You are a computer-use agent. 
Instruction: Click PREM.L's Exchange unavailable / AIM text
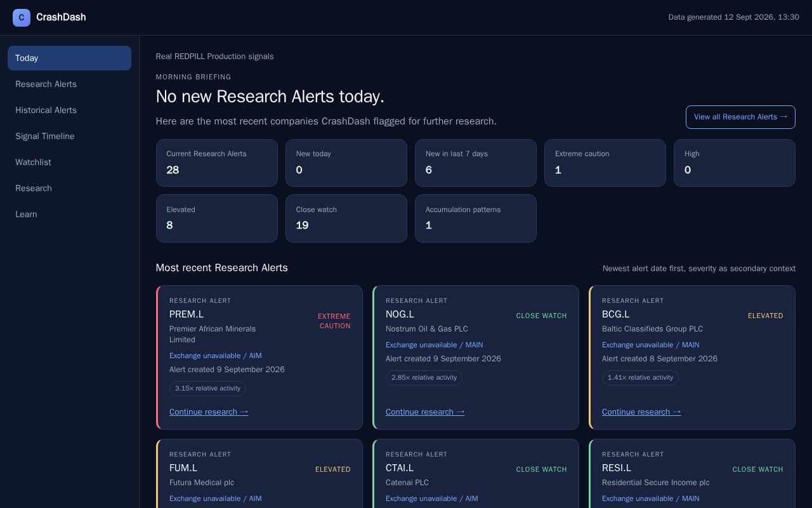click(216, 356)
